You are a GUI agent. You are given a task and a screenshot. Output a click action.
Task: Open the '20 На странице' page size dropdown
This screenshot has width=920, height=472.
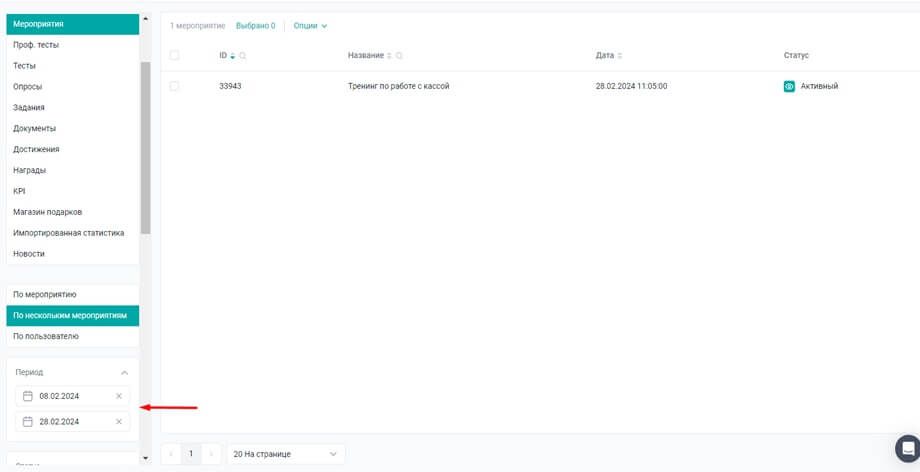click(285, 454)
